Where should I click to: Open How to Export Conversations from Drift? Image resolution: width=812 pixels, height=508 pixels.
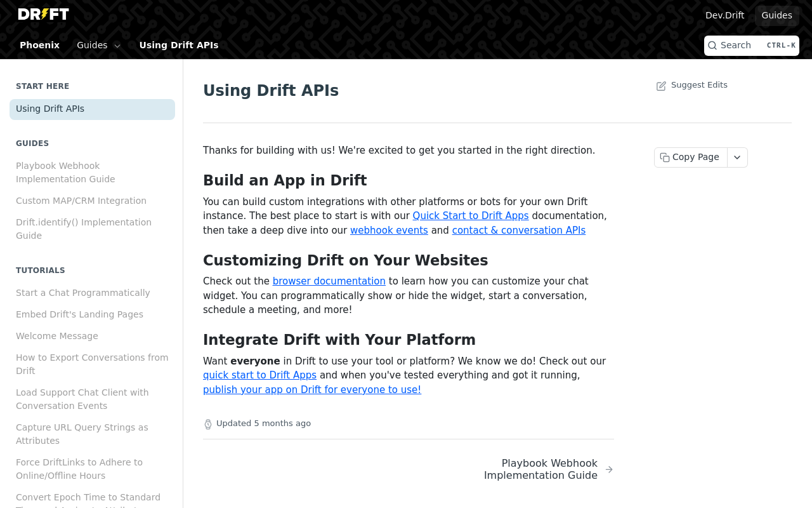tap(92, 364)
